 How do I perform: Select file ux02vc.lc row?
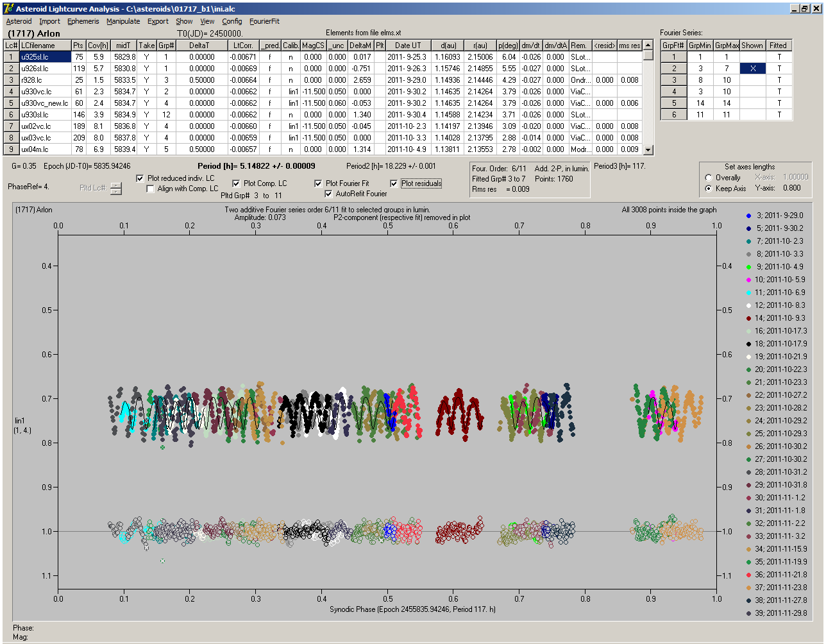tap(45, 126)
